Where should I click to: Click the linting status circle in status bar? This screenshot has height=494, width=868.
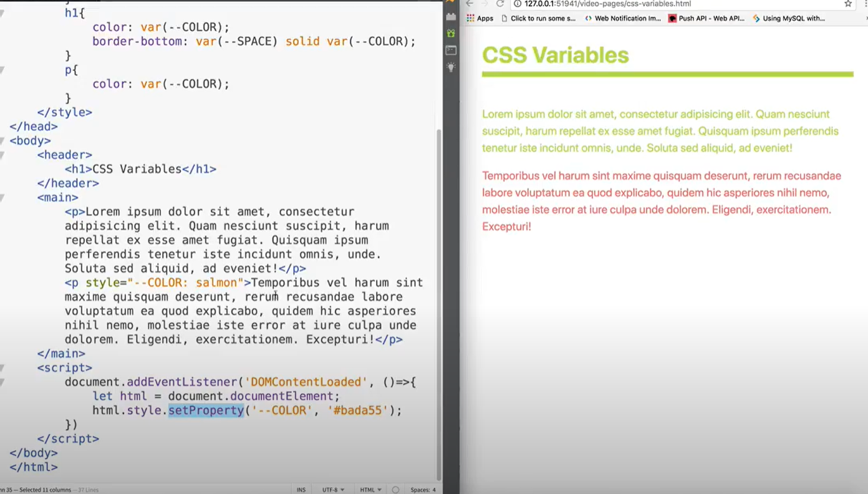(x=395, y=490)
